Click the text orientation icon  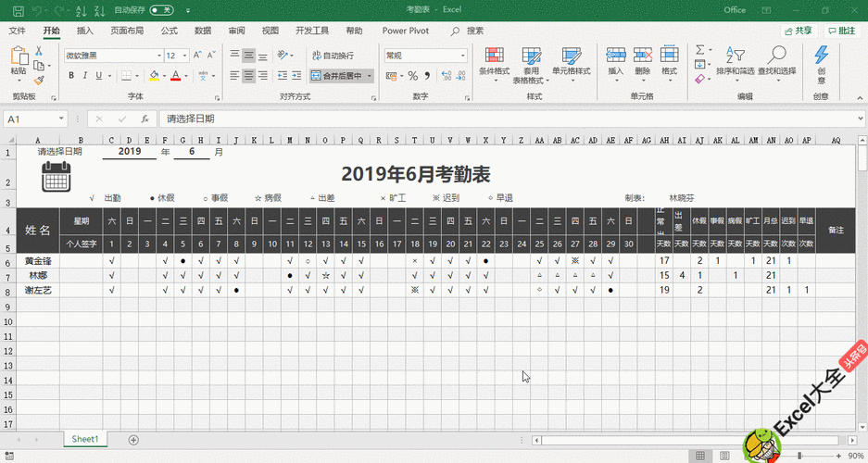[283, 55]
